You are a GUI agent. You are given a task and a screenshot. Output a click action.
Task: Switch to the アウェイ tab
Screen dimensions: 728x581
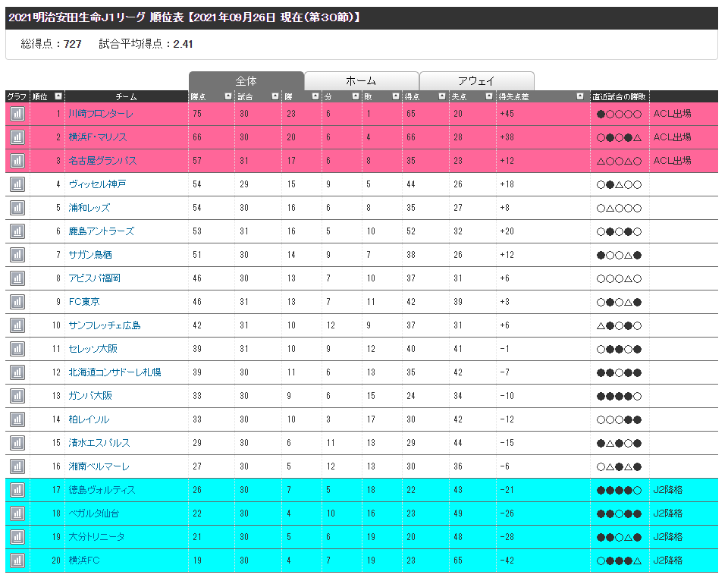point(476,81)
